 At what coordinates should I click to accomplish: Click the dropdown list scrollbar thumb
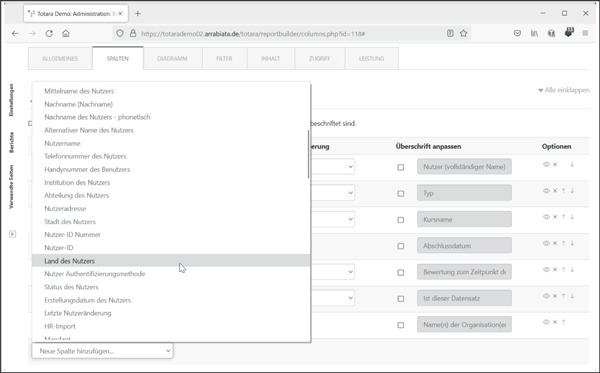pyautogui.click(x=308, y=154)
